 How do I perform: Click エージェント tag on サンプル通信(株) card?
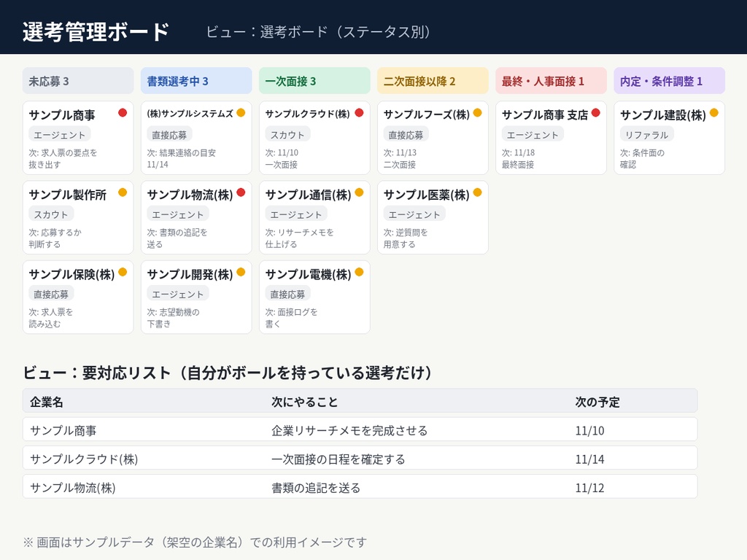(x=296, y=214)
